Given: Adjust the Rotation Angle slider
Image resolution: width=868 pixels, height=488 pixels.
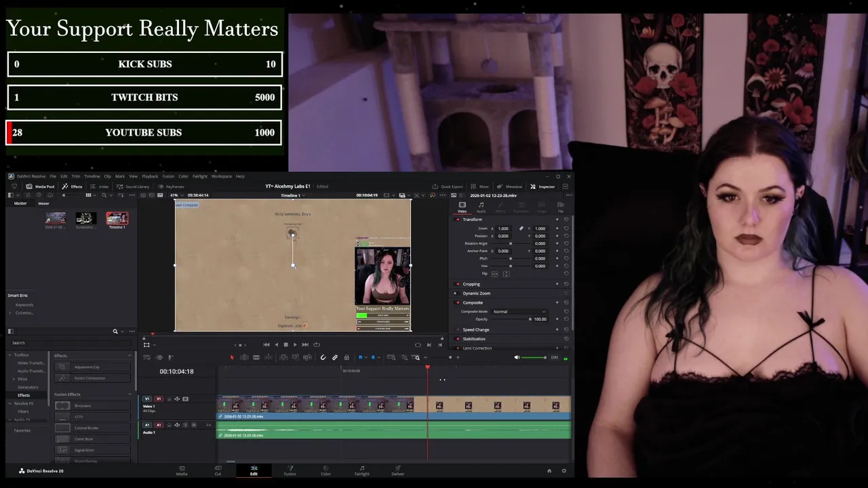Looking at the screenshot, I should pyautogui.click(x=511, y=243).
